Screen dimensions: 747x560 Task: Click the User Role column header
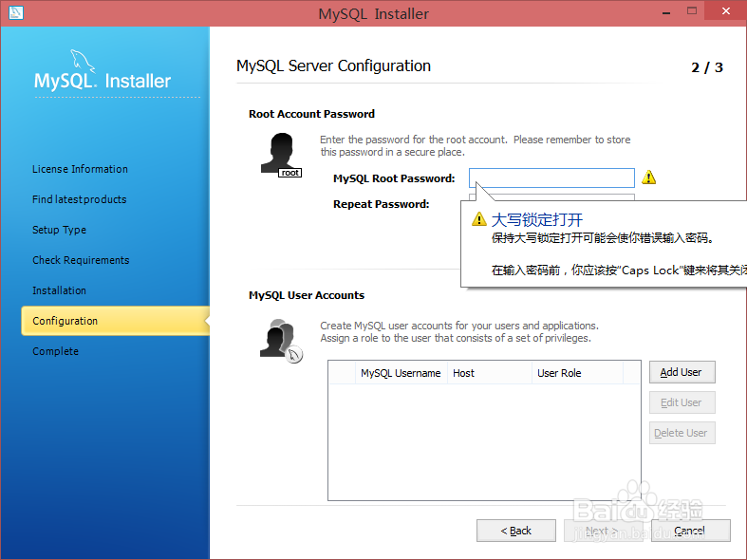(577, 373)
